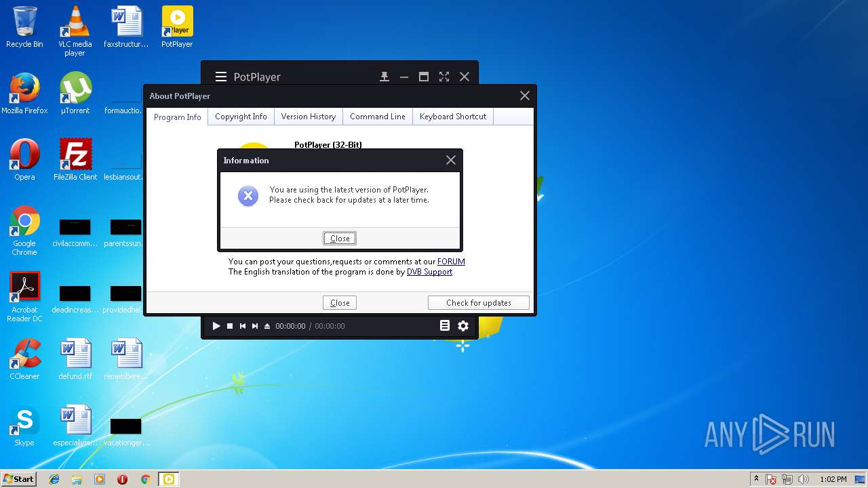Select the µTorrent desktop shortcut
This screenshot has width=868, height=488.
click(75, 94)
